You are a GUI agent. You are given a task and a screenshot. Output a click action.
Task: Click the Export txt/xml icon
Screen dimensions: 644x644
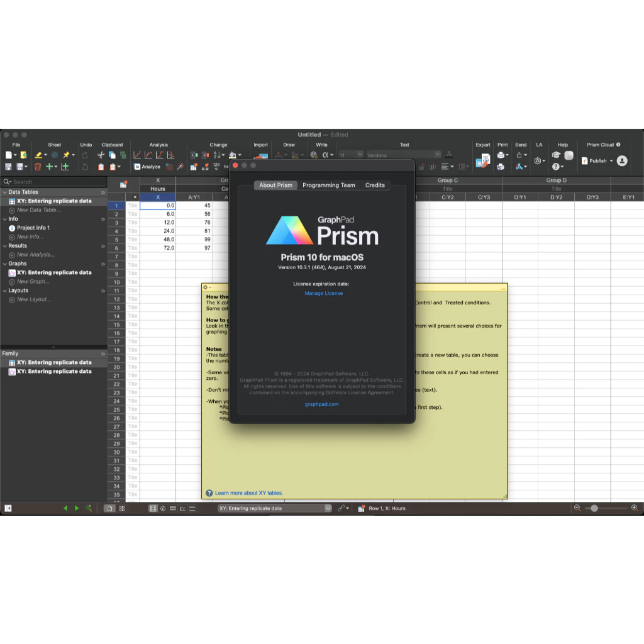pos(482,160)
